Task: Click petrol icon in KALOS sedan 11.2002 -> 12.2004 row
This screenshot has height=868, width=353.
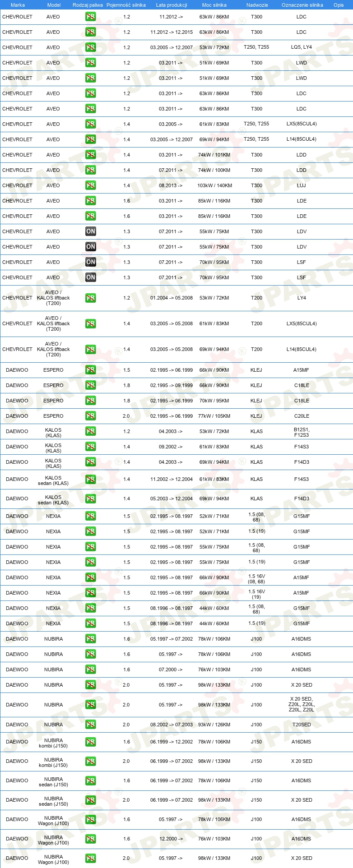Action: [91, 479]
